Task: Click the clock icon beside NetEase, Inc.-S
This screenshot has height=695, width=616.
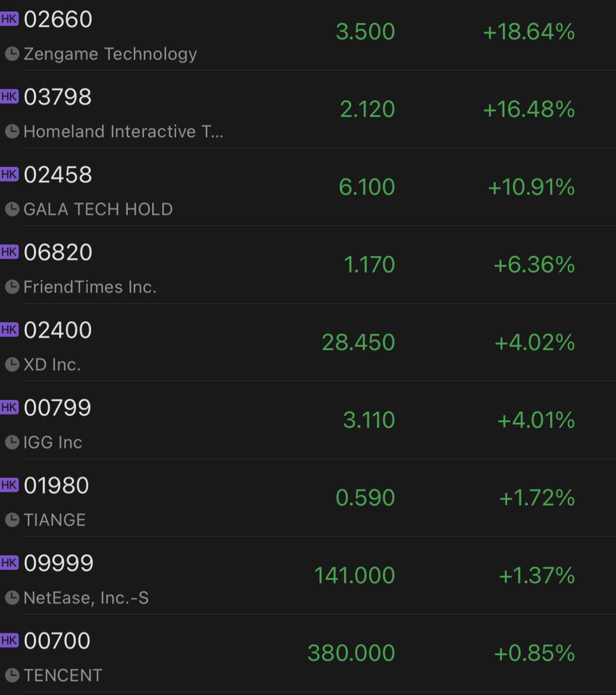Action: [x=12, y=598]
